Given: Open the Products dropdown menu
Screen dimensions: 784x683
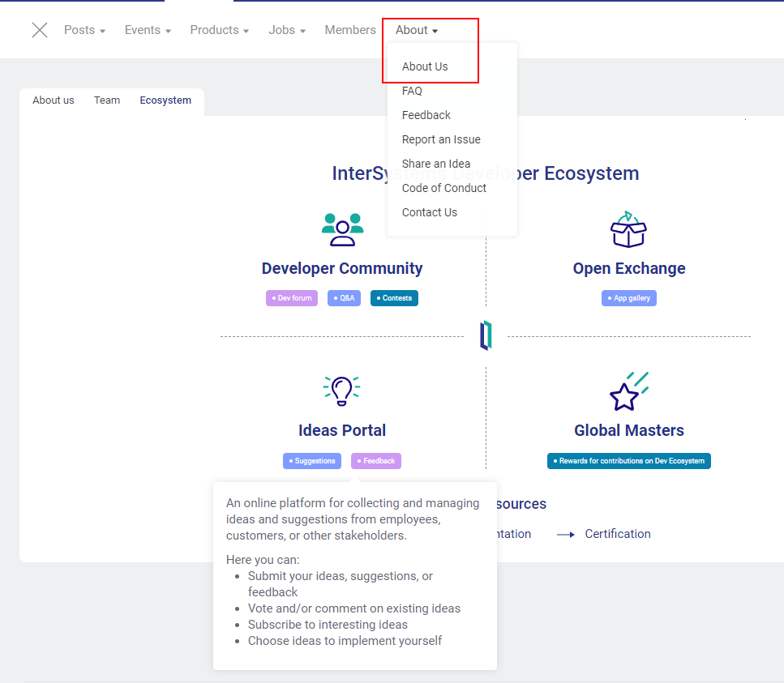Looking at the screenshot, I should click(x=219, y=30).
